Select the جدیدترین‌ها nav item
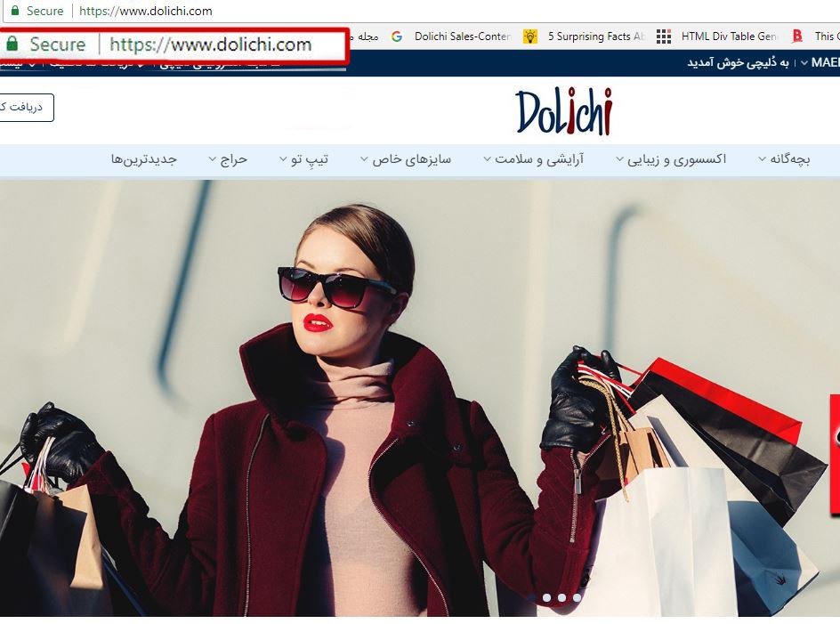This screenshot has height=624, width=840. coord(144,158)
